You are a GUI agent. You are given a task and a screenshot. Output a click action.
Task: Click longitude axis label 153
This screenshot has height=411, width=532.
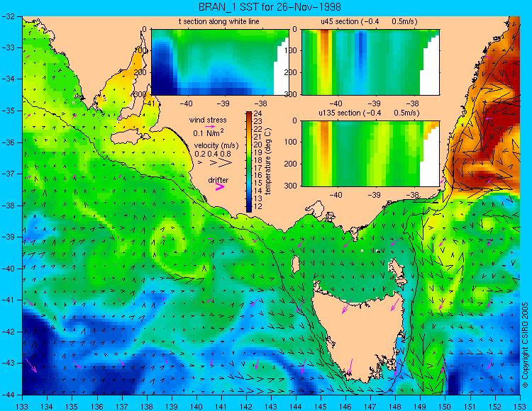(520, 406)
